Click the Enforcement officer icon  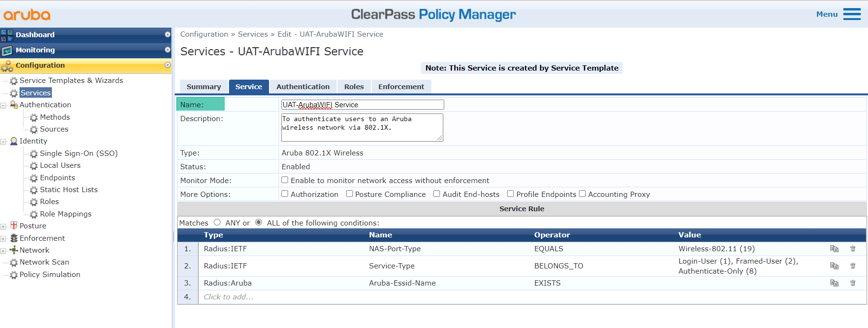pos(14,238)
